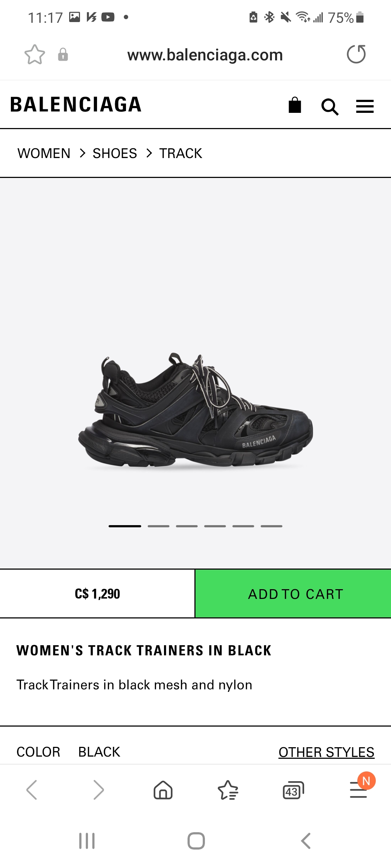Screen dimensions: 391x868
Task: Open browser home icon
Action: point(163,790)
